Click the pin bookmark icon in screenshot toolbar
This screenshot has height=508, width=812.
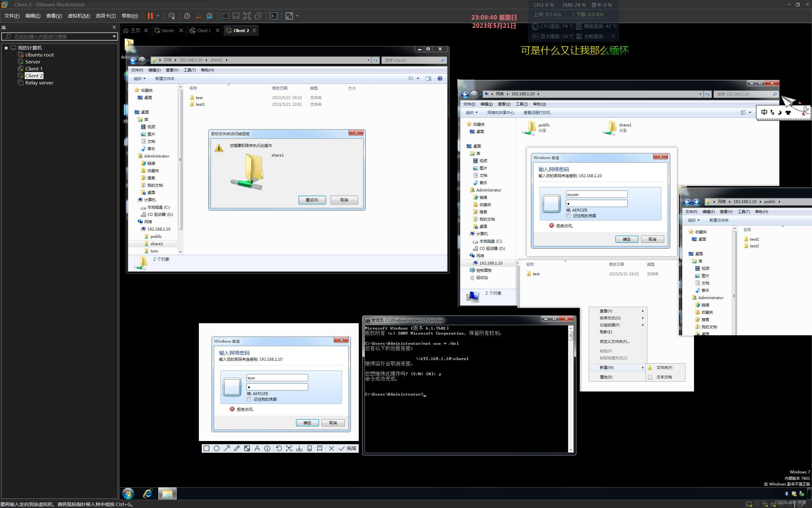319,448
